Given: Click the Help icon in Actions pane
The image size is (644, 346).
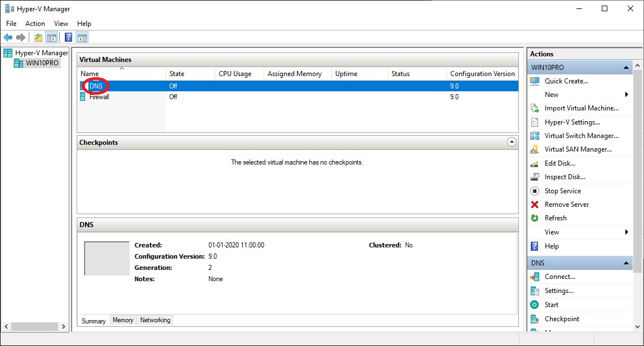Looking at the screenshot, I should pyautogui.click(x=535, y=246).
